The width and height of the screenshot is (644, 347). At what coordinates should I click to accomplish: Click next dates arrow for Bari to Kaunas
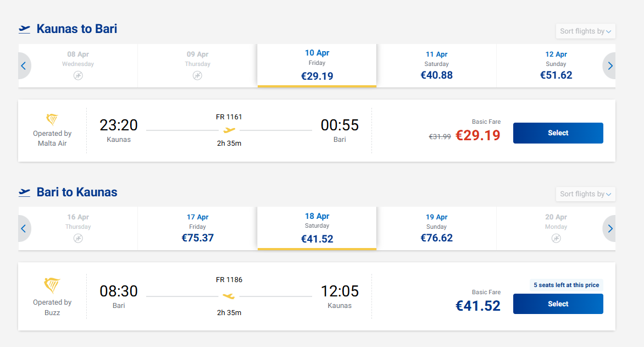[x=610, y=229]
